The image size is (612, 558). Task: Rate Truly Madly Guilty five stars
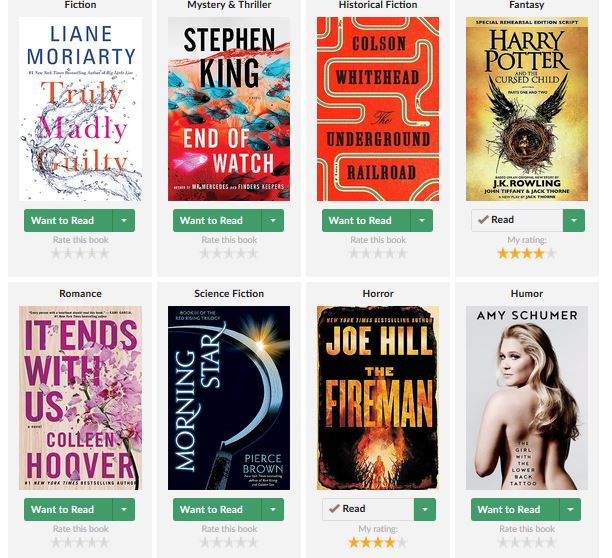click(x=104, y=254)
